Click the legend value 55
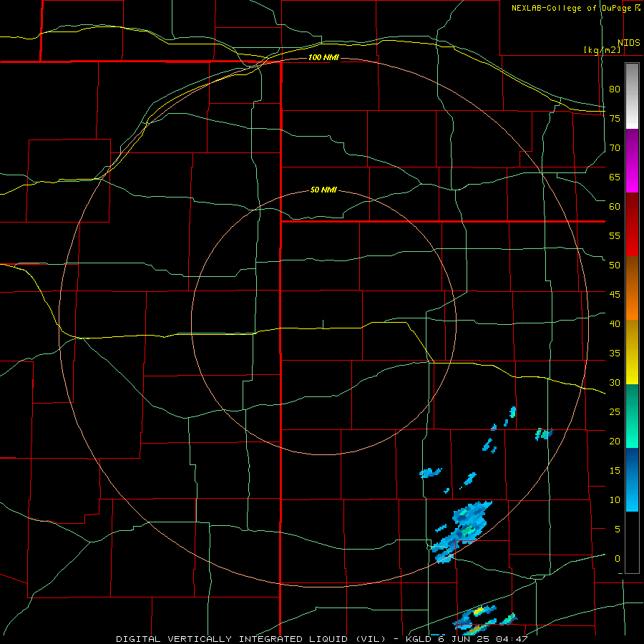 tap(615, 235)
